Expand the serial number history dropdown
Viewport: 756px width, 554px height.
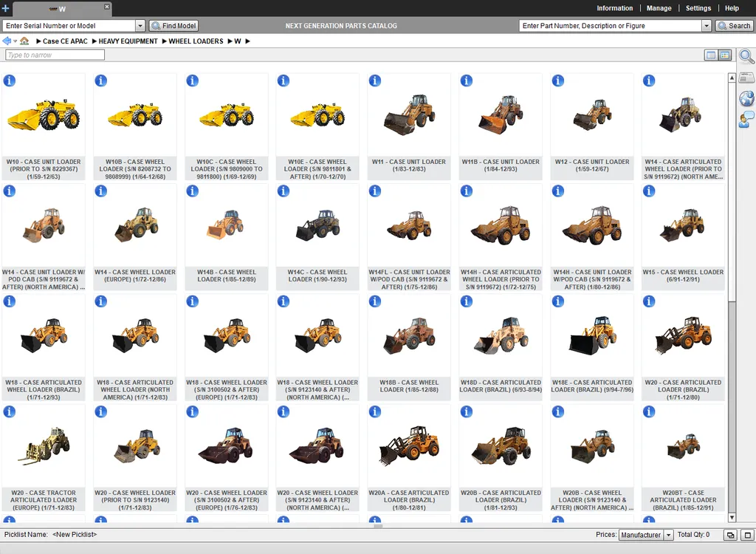[140, 26]
